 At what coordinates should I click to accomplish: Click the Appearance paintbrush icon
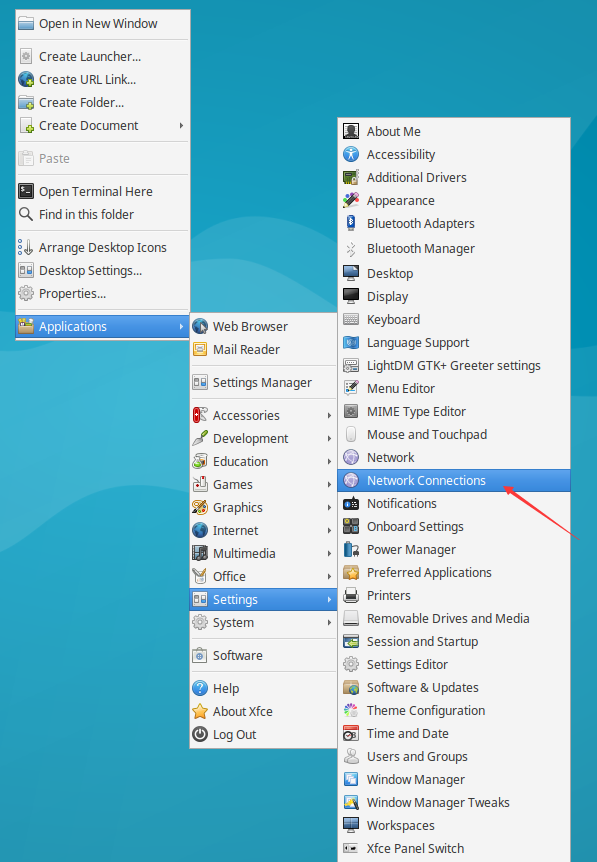click(351, 201)
